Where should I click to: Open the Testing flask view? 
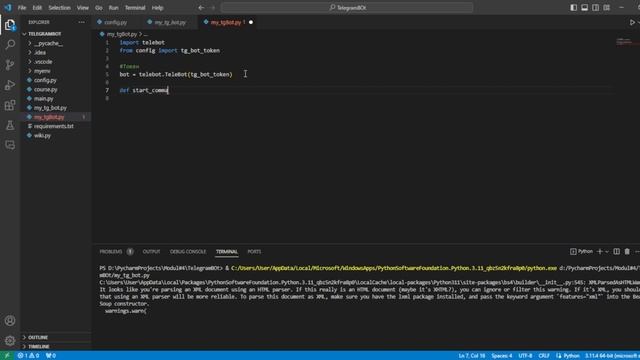pos(10,125)
